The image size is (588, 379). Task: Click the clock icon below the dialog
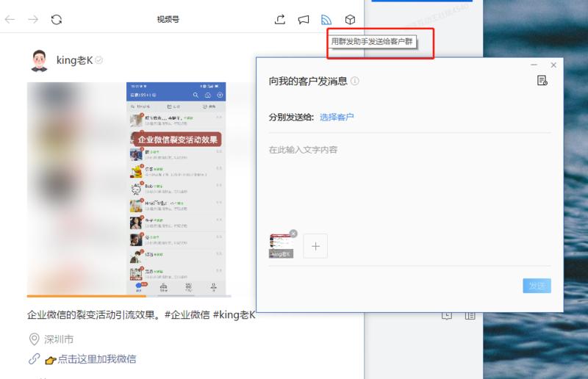point(447,316)
